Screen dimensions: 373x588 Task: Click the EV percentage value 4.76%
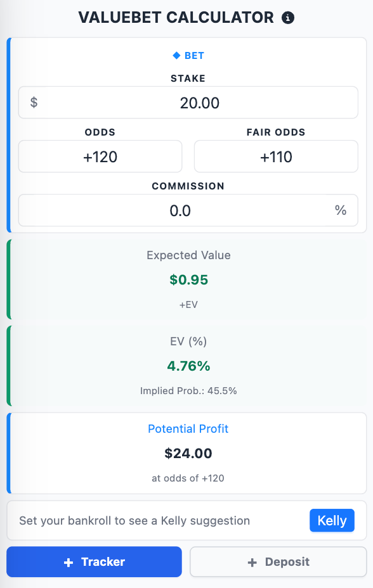pos(189,366)
